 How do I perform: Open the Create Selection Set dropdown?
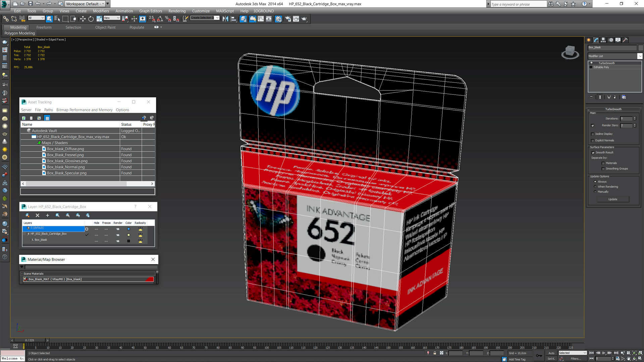pos(205,18)
